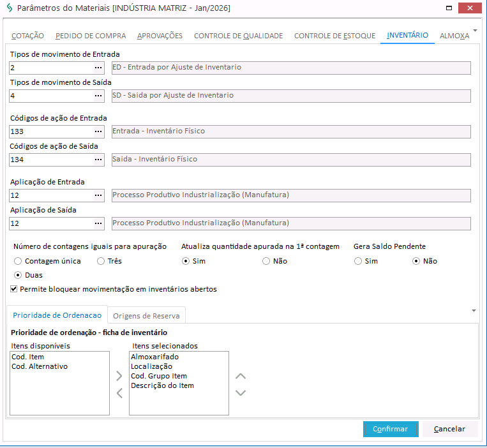Confirm the parameters with Confirmar
487x448 pixels.
391,429
